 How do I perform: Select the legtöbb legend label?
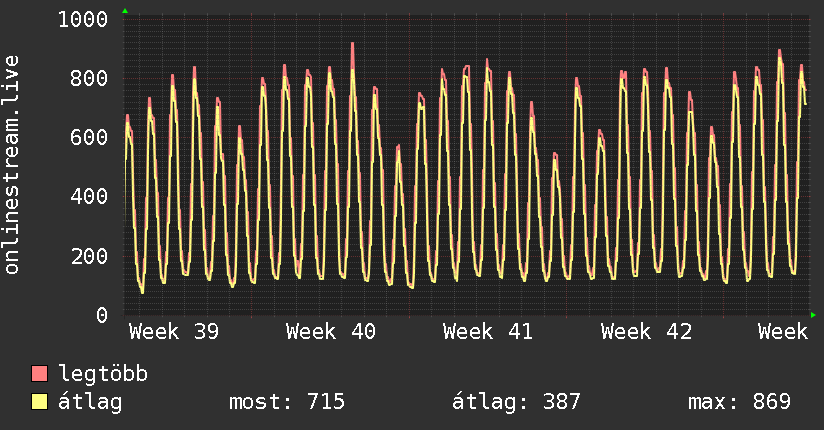point(103,374)
